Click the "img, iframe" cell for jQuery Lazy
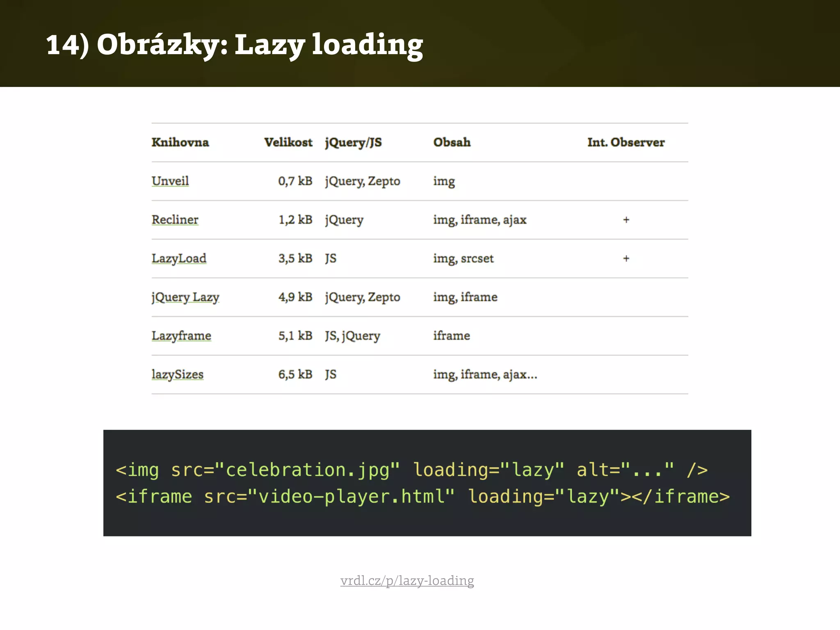This screenshot has width=840, height=630. click(466, 297)
